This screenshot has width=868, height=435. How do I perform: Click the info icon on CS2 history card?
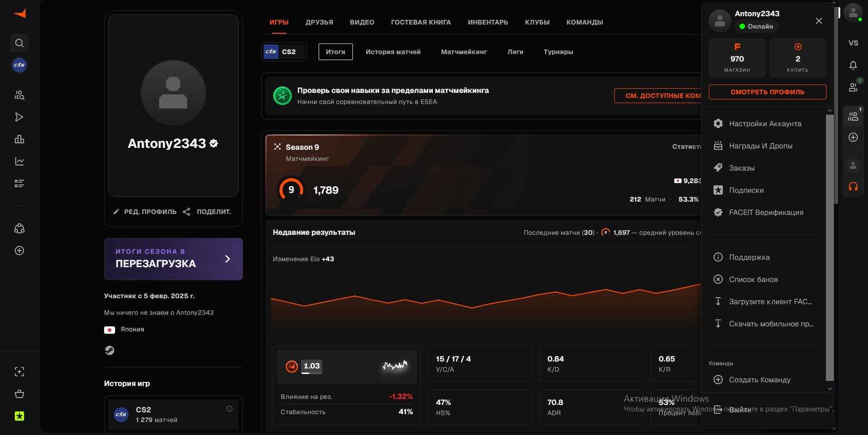point(229,409)
